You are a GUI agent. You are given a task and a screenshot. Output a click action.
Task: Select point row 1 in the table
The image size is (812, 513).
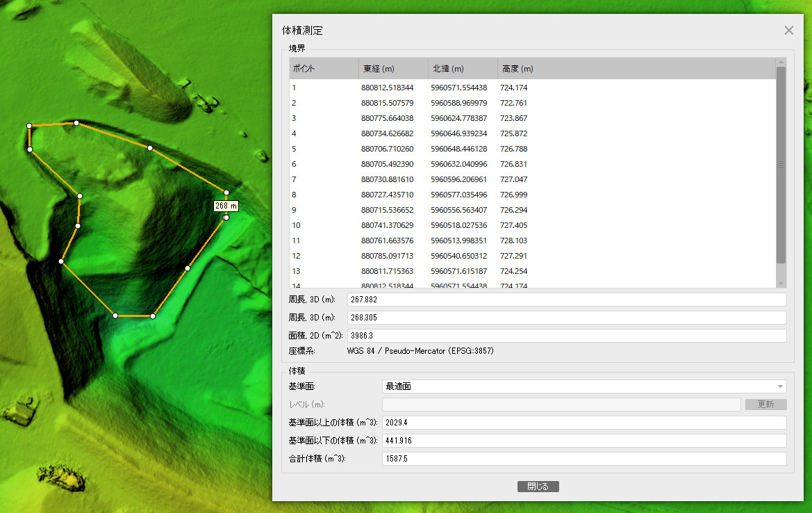[x=532, y=88]
